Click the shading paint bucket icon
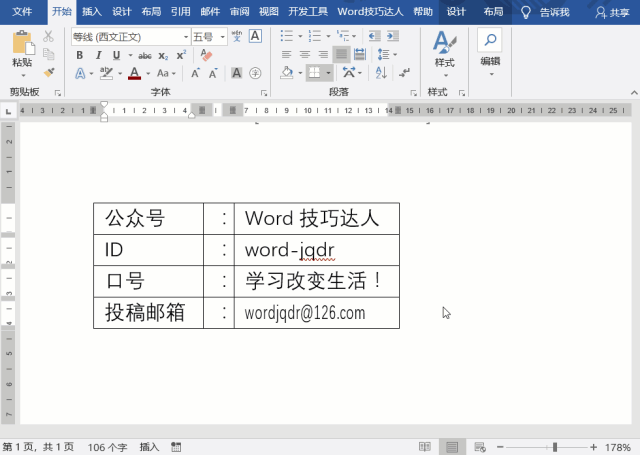This screenshot has width=640, height=455. pos(287,73)
